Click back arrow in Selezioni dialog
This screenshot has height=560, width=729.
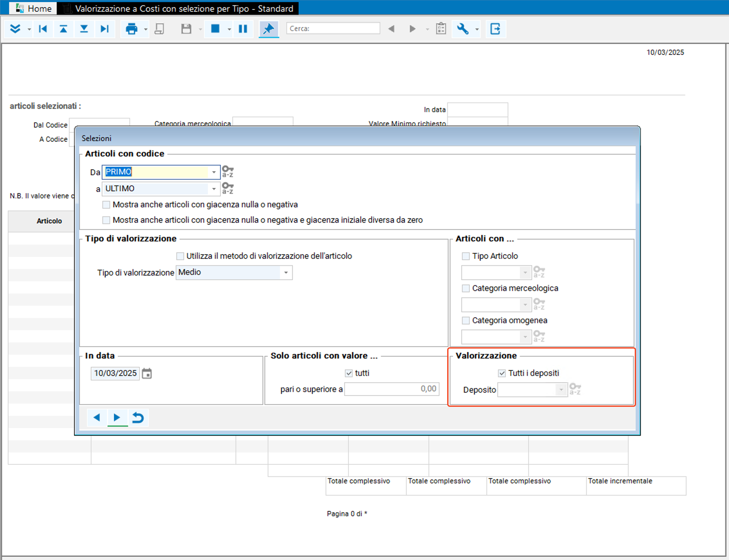[97, 417]
